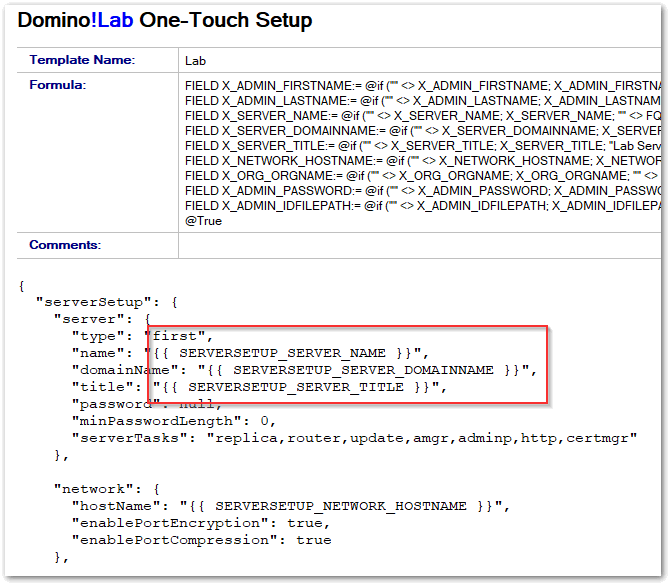Click the "type": "first" JSON line

(x=142, y=336)
